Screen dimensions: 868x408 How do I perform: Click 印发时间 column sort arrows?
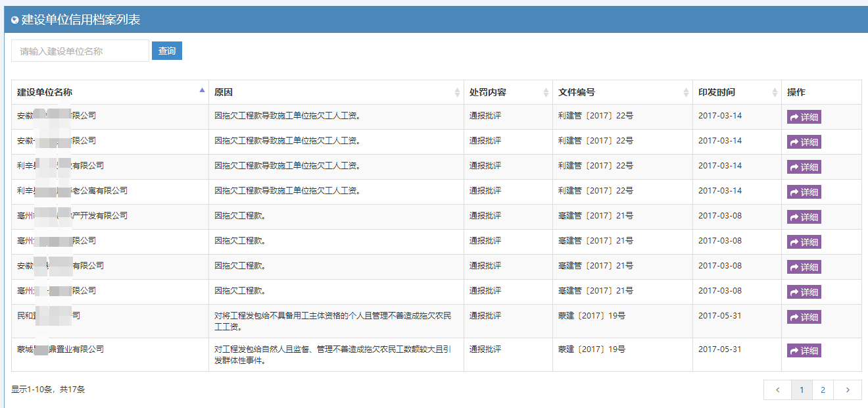pos(775,93)
